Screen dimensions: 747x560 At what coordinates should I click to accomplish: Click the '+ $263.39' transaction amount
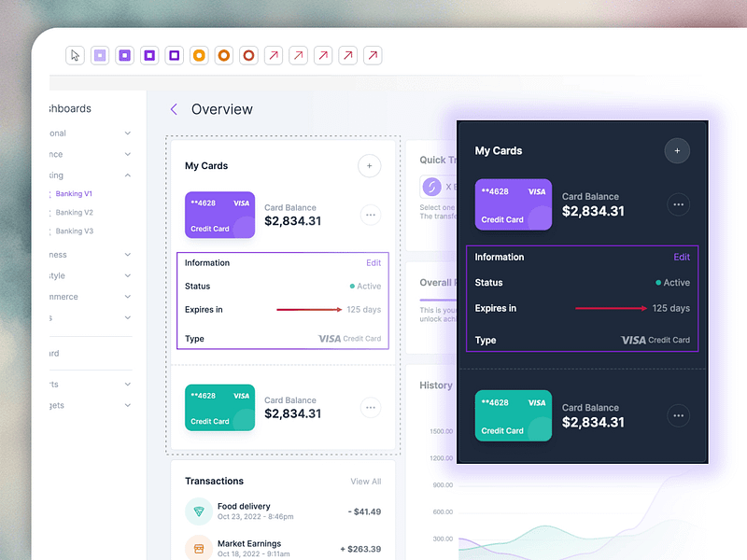point(360,549)
